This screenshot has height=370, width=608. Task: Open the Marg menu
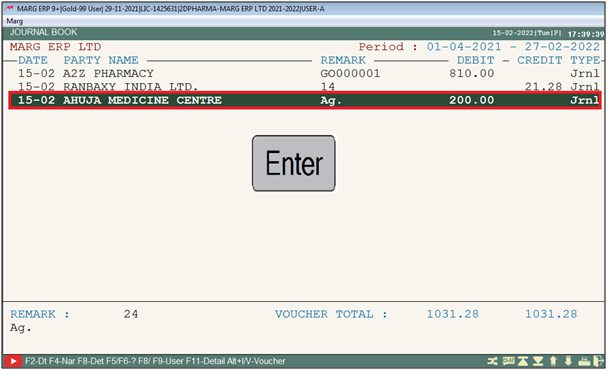pyautogui.click(x=15, y=21)
